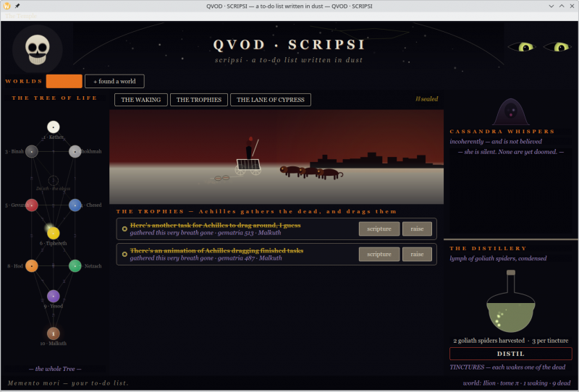Click the "+ found a world" button
Image resolution: width=579 pixels, height=392 pixels.
114,81
